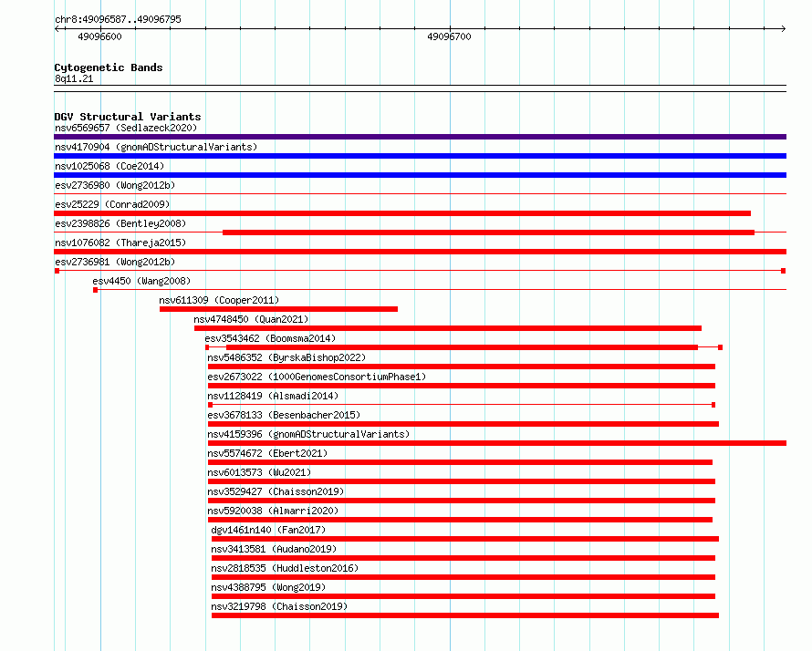The image size is (812, 651).
Task: Open nsv1025068 (Coe2014) variant label
Action: pyautogui.click(x=109, y=166)
